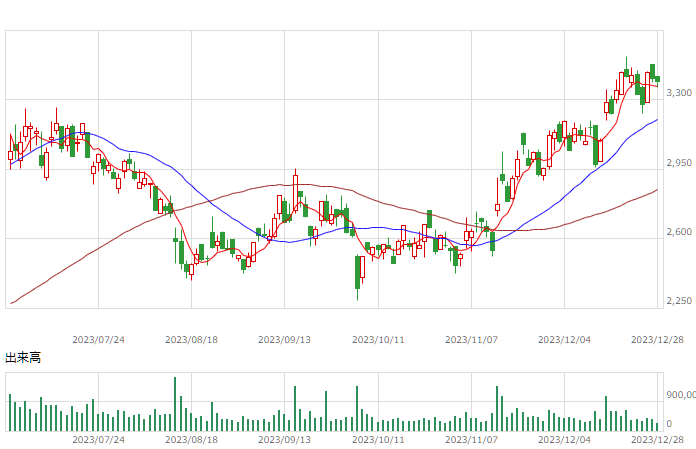Click 2023/07/24 date under volume chart
Image resolution: width=696 pixels, height=449 pixels.
99,440
